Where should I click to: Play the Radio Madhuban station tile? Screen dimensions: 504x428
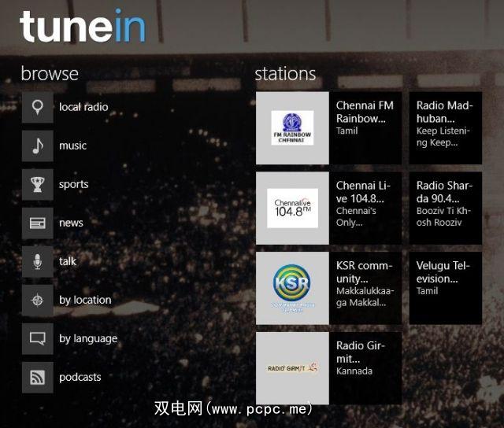click(446, 127)
